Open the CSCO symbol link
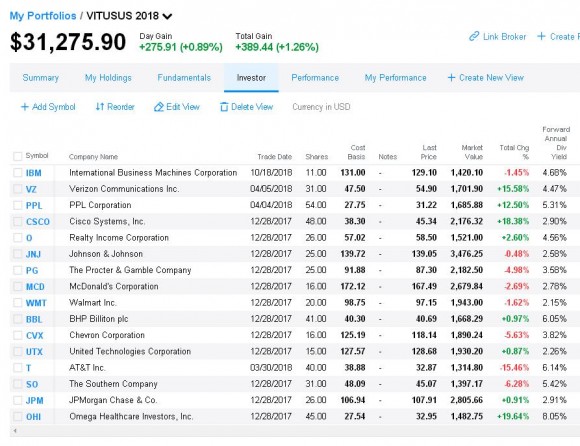The image size is (580, 446). pyautogui.click(x=38, y=222)
